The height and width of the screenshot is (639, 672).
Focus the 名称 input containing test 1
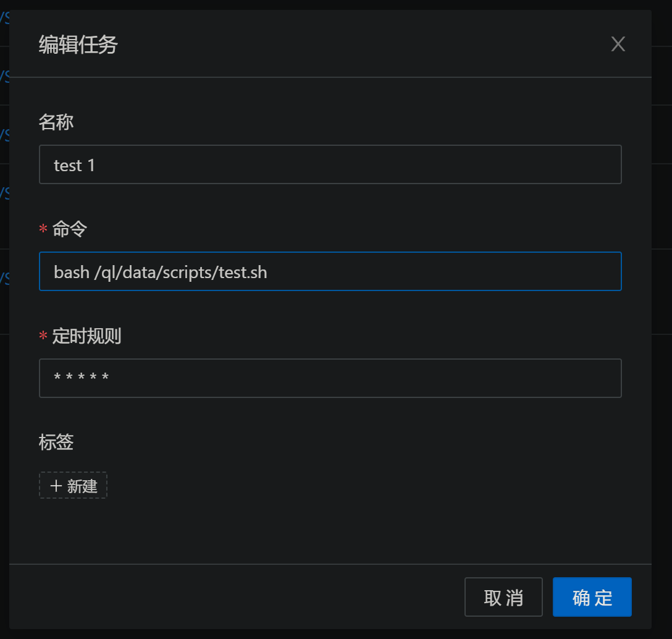330,164
